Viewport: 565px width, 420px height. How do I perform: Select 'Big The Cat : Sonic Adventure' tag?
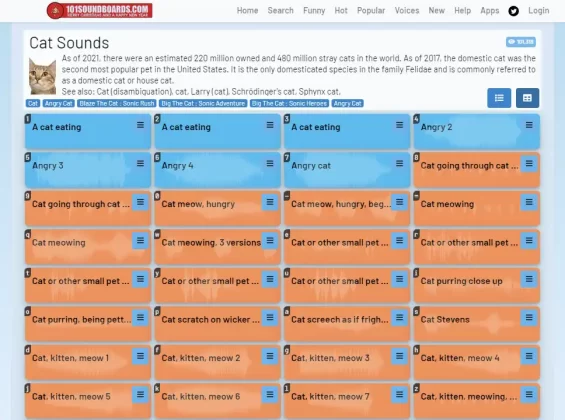[203, 103]
